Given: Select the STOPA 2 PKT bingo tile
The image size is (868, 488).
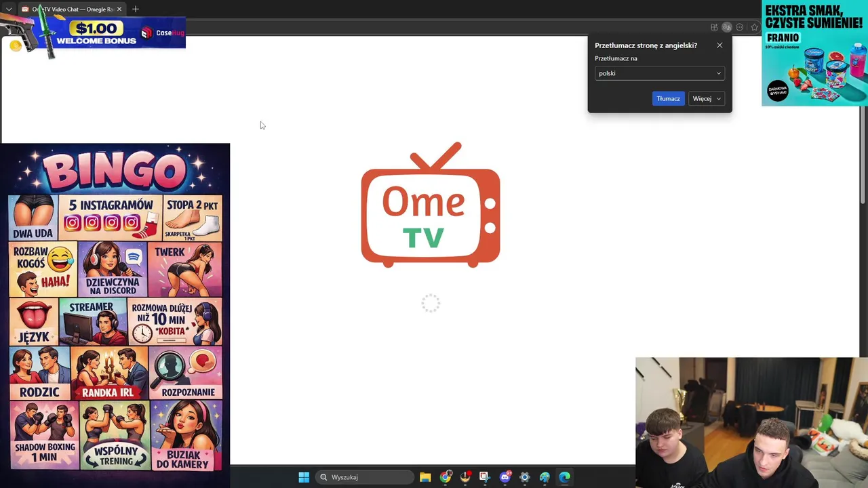Looking at the screenshot, I should [193, 218].
